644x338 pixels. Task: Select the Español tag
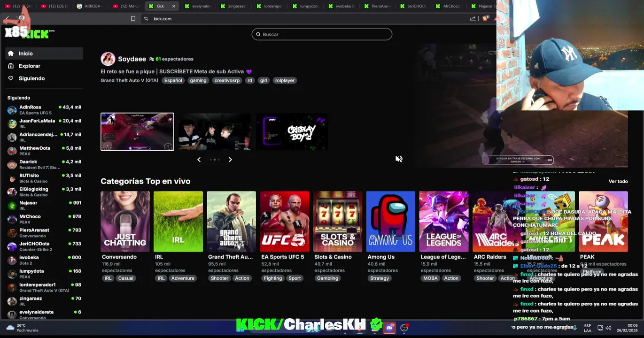173,80
